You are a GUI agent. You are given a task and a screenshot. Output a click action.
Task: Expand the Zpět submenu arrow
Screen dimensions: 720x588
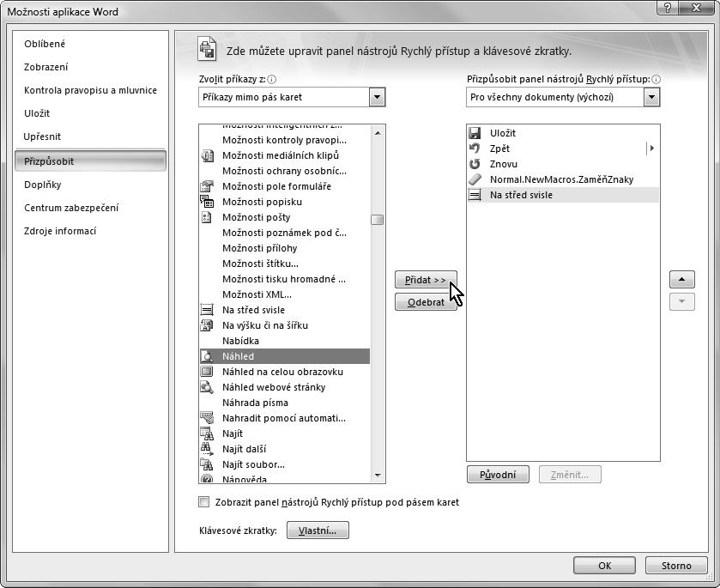(x=651, y=149)
